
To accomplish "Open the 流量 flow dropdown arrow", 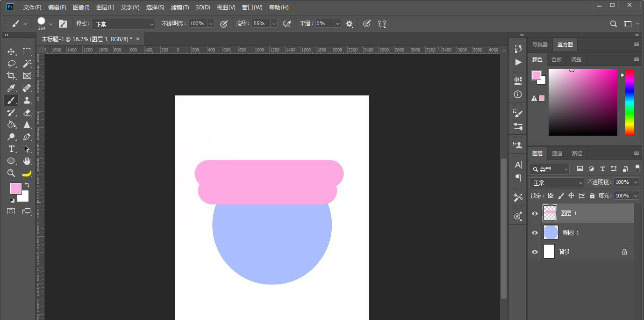I will click(274, 23).
